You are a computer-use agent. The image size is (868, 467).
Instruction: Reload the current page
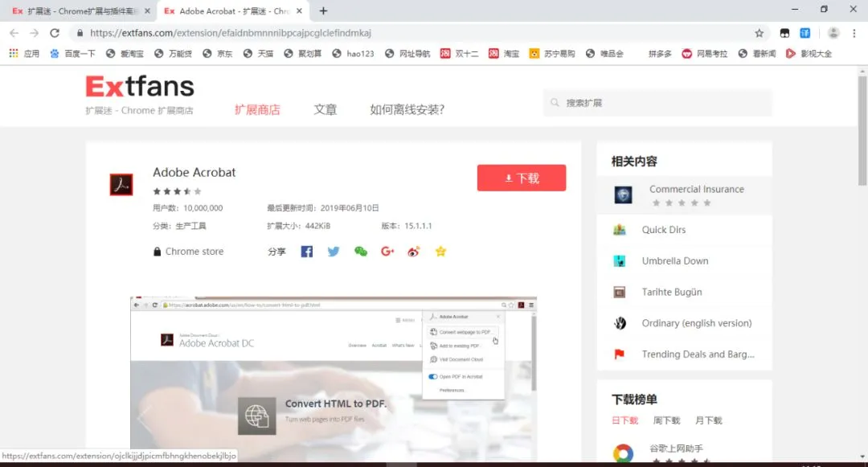tap(55, 33)
